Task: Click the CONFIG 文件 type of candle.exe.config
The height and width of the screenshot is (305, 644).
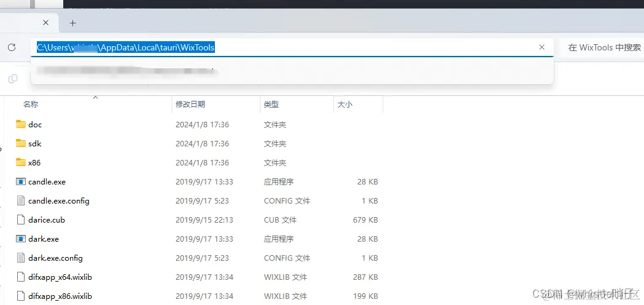Action: 287,201
